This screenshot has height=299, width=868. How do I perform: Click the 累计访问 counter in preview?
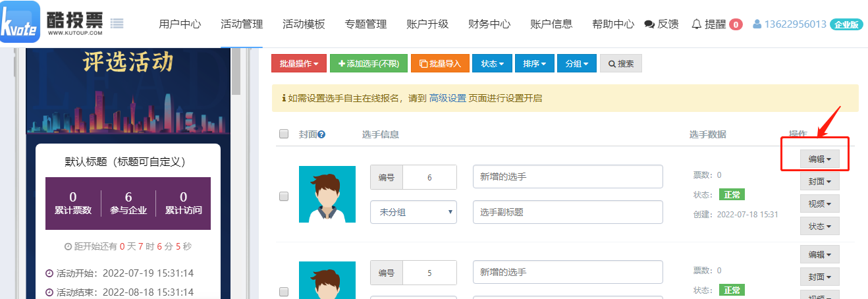click(184, 204)
